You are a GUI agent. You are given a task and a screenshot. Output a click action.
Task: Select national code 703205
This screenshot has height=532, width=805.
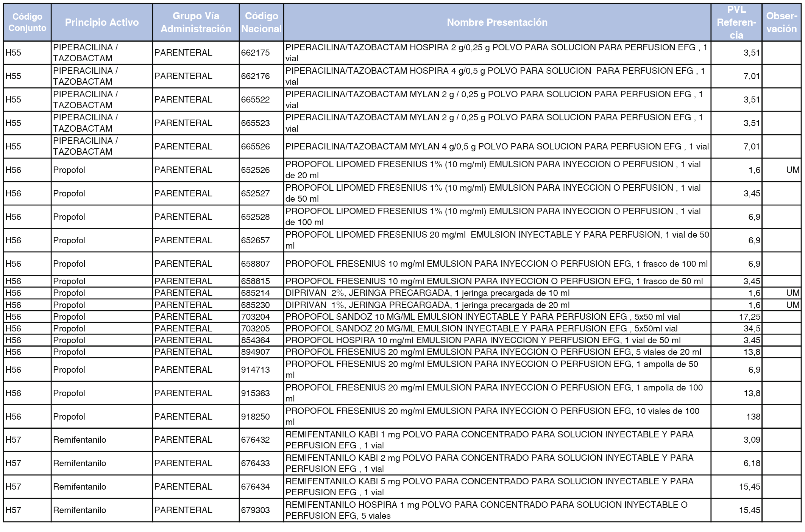[x=256, y=328]
